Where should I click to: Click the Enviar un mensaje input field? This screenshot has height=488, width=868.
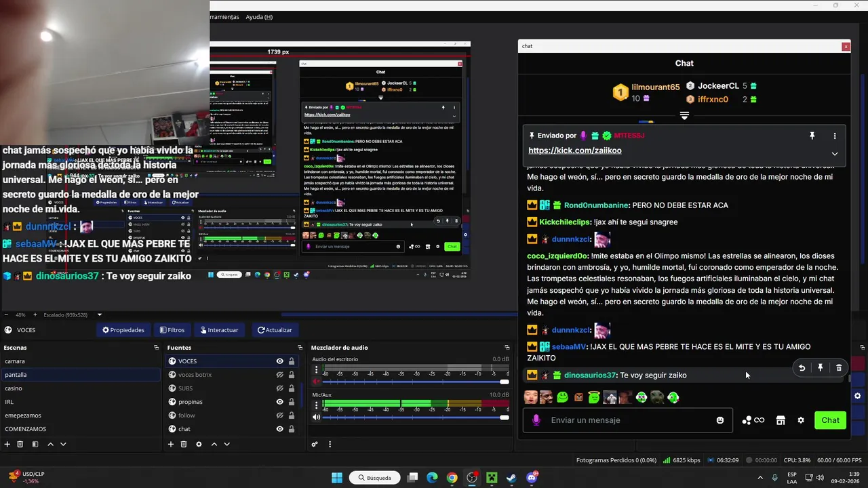click(x=628, y=420)
